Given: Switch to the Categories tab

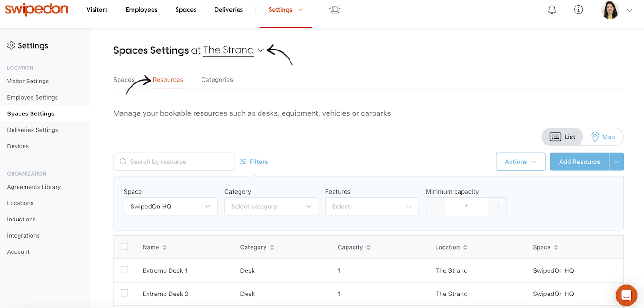Looking at the screenshot, I should click(217, 80).
